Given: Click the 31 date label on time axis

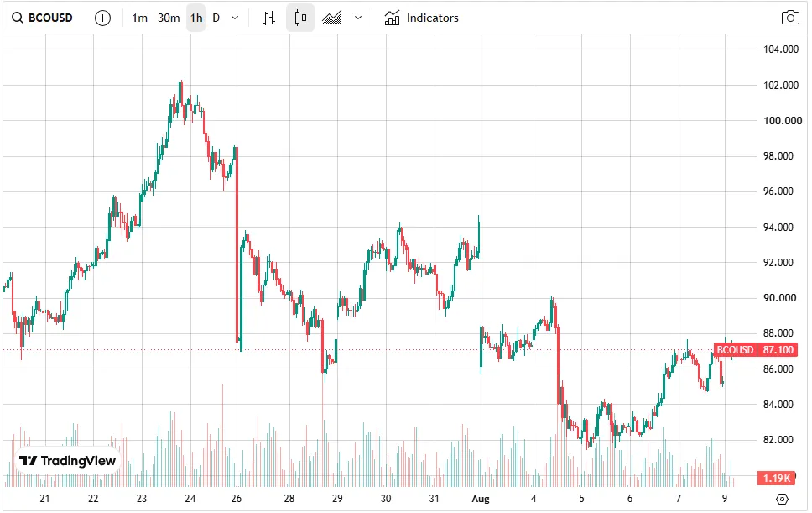Looking at the screenshot, I should point(434,499).
